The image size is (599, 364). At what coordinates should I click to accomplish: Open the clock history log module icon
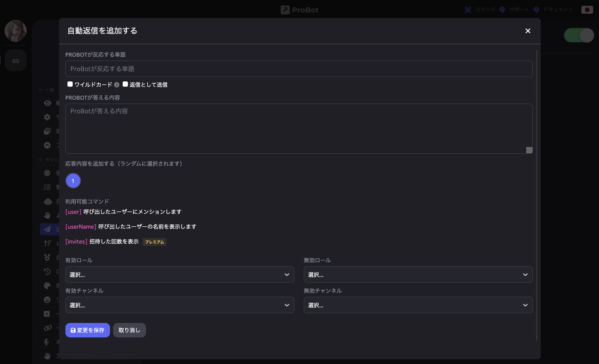(x=47, y=271)
